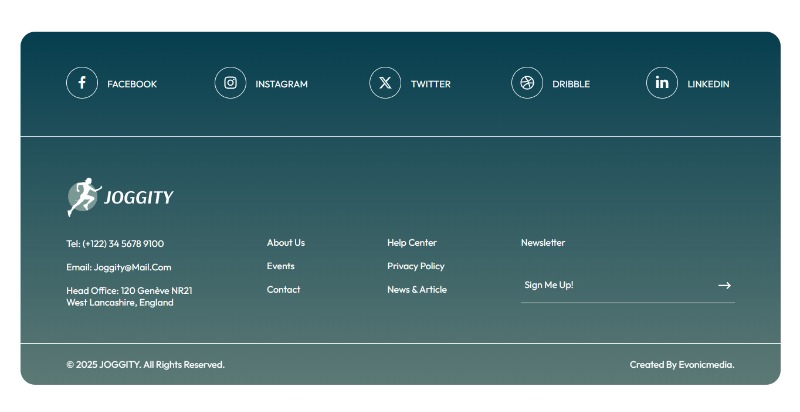
Task: Navigate to the Contact page
Action: click(x=283, y=290)
